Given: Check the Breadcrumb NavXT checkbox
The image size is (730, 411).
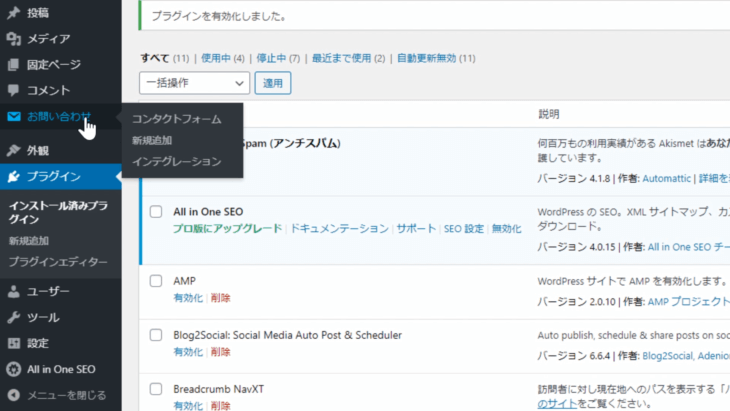Looking at the screenshot, I should (x=156, y=389).
